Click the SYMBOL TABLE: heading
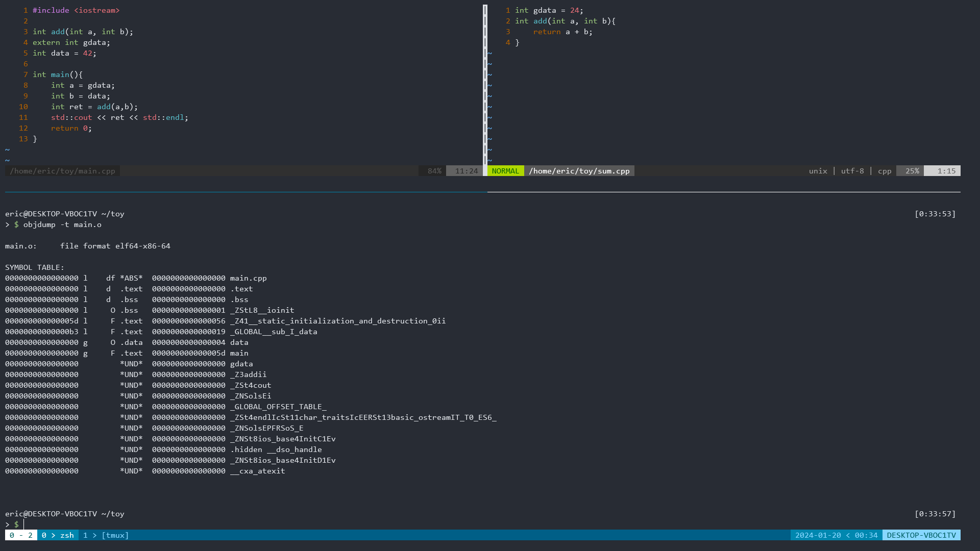980x551 pixels. tap(35, 267)
